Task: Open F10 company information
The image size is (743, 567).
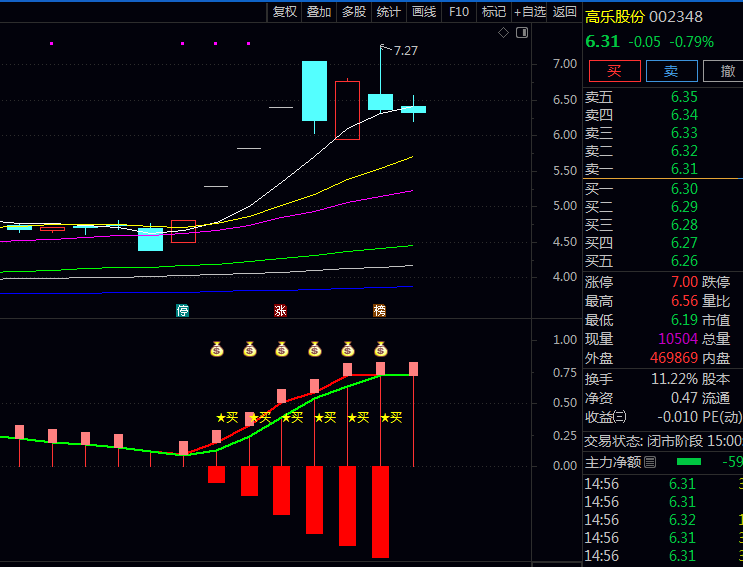Action: 459,11
